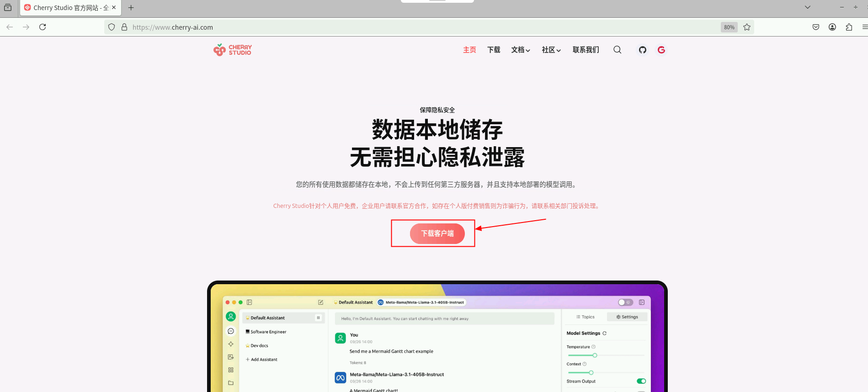
Task: Open a new tab with plus
Action: (x=131, y=8)
